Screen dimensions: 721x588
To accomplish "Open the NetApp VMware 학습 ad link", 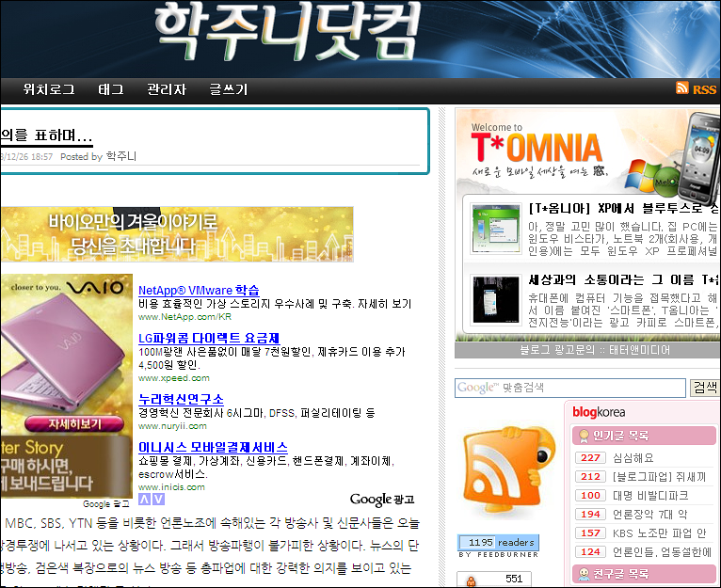I will [199, 291].
